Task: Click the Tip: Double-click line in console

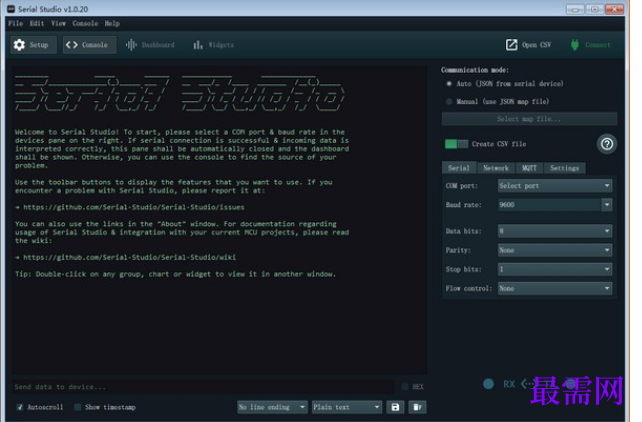Action: click(x=175, y=274)
